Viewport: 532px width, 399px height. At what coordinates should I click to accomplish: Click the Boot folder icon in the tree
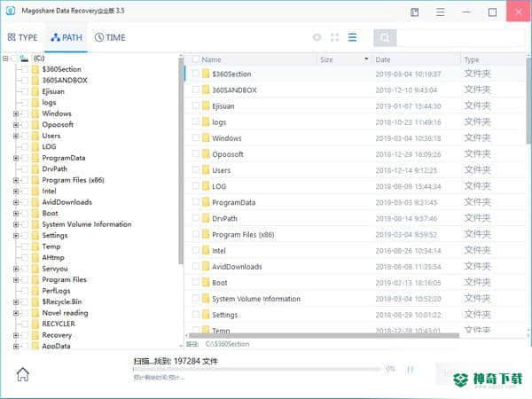tap(35, 213)
